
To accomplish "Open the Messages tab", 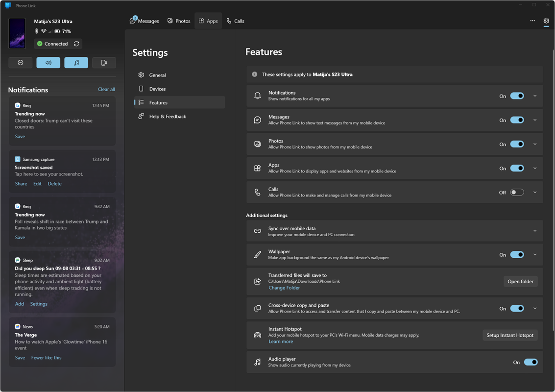I will coord(145,21).
